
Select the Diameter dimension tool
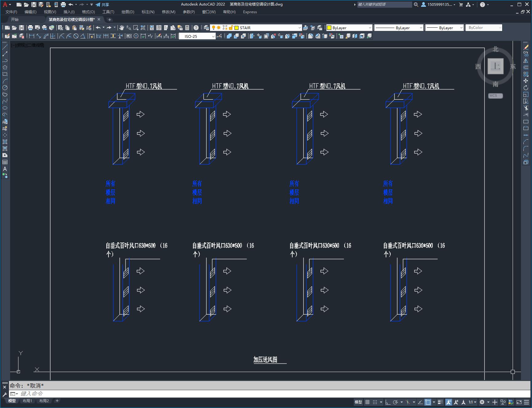point(76,36)
